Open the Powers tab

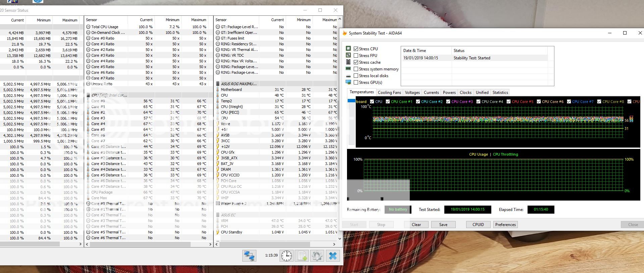coord(449,93)
